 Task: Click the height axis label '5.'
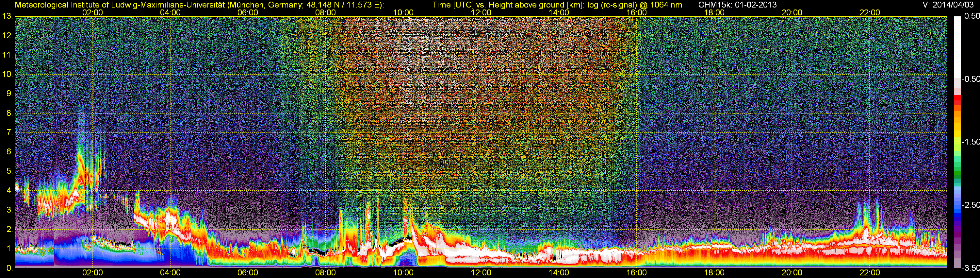click(x=9, y=171)
